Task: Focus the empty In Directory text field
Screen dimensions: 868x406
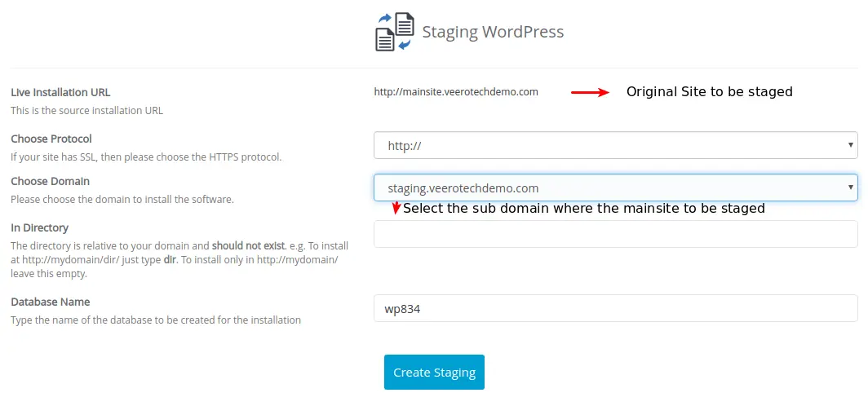Action: click(615, 234)
